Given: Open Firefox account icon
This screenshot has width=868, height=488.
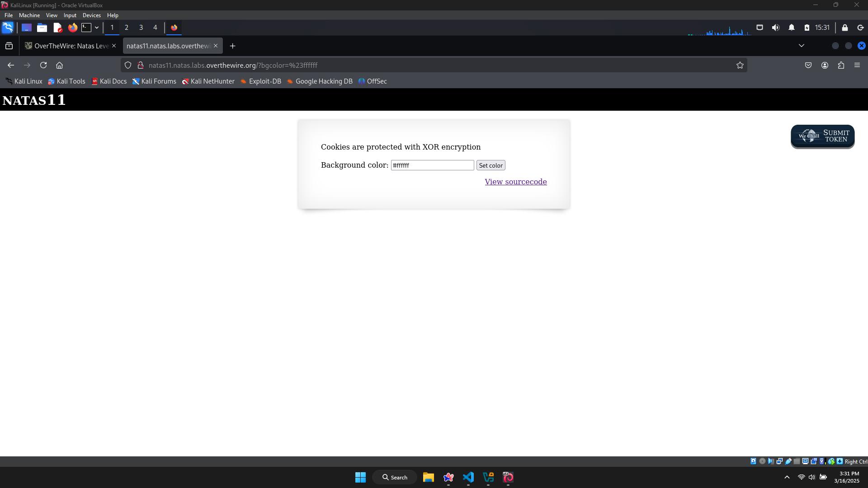Looking at the screenshot, I should (825, 65).
